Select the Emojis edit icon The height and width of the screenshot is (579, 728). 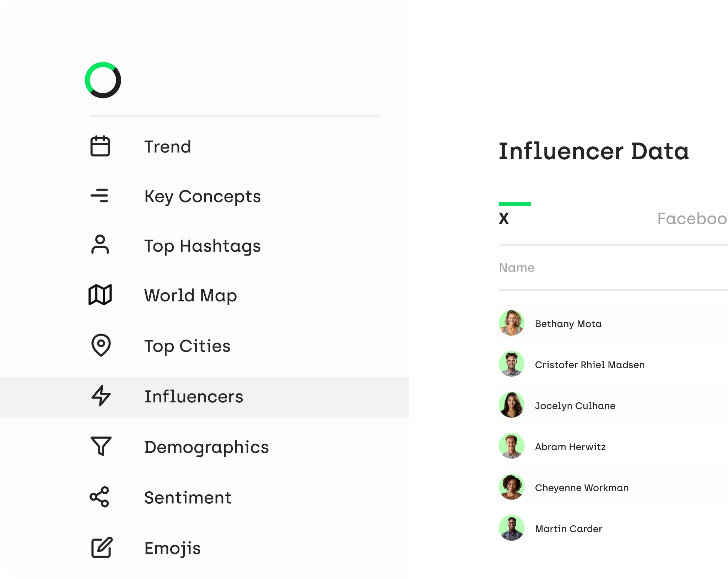[101, 548]
